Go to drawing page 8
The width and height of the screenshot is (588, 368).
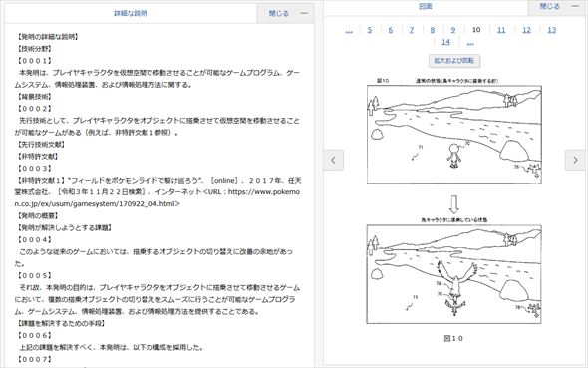(x=433, y=30)
